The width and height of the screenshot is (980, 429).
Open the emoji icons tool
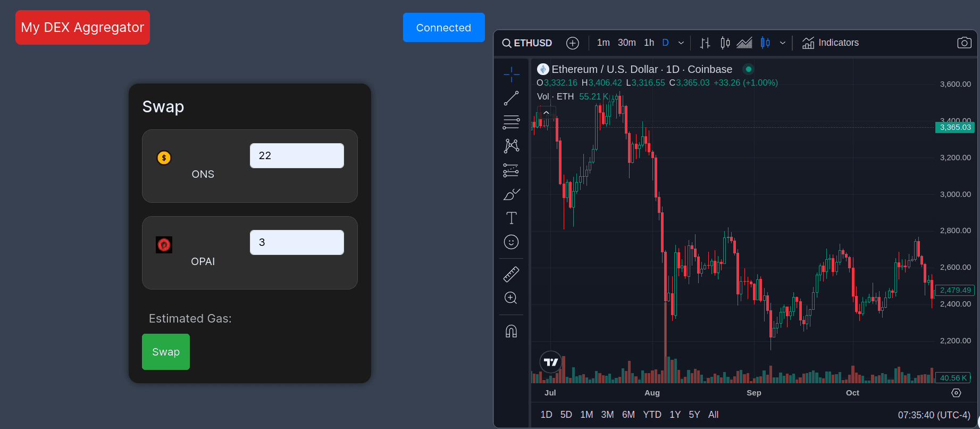pos(511,242)
